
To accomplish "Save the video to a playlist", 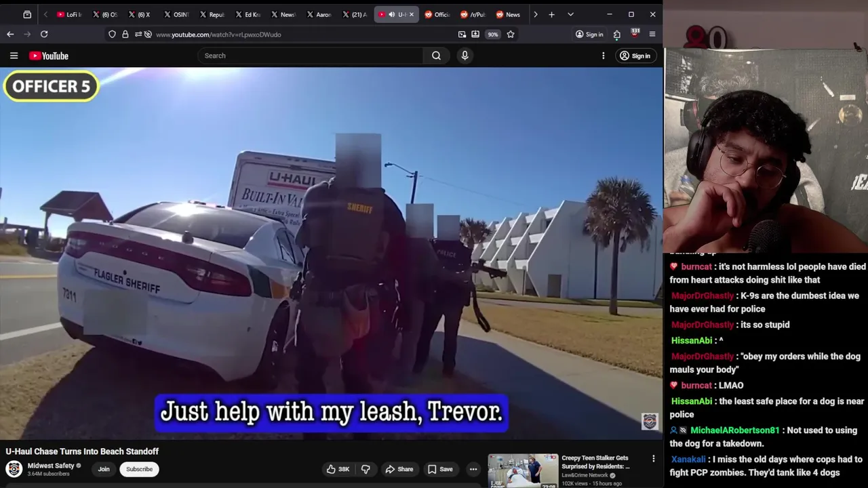I will (x=440, y=469).
